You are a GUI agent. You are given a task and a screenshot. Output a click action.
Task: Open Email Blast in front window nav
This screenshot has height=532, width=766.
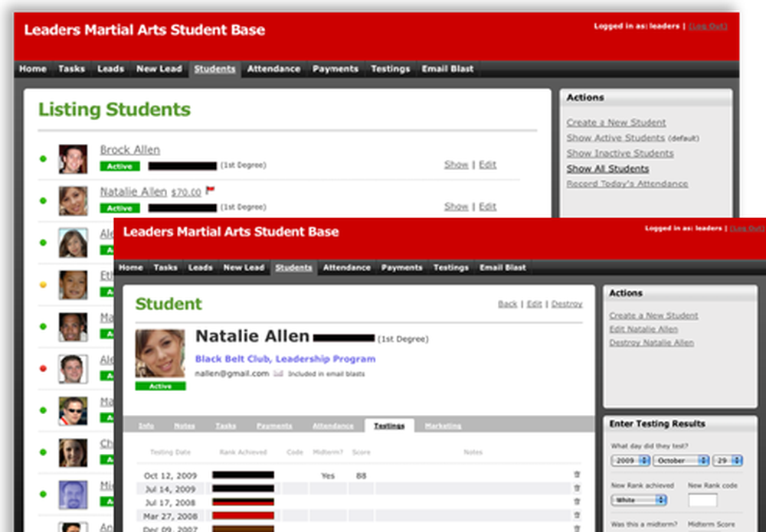502,267
